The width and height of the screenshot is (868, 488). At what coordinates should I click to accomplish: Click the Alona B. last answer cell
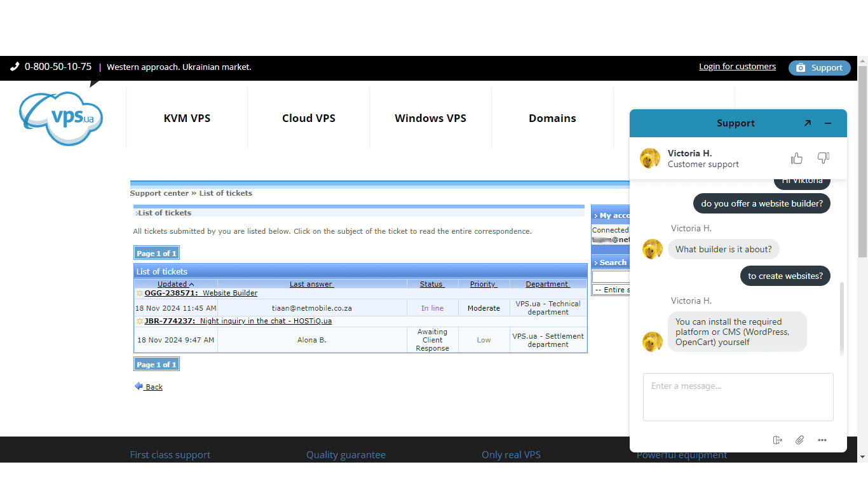[x=312, y=340]
